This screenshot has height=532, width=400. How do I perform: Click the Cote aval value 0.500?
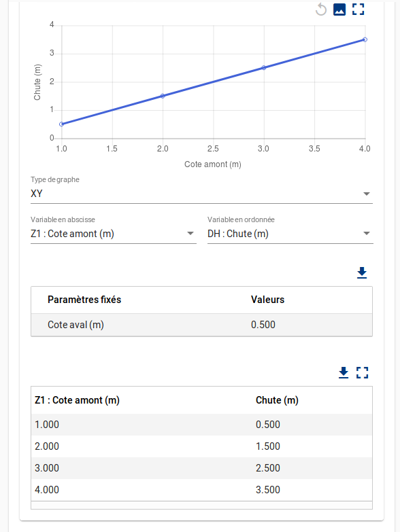(x=263, y=325)
